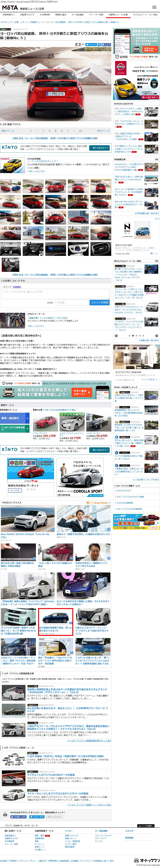Click もっとみる button under グーネット ad
160x868 pixels.
click(x=15, y=490)
